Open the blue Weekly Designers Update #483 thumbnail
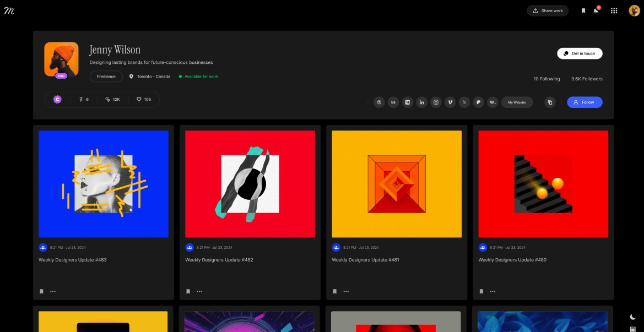The width and height of the screenshot is (644, 332). (x=104, y=184)
